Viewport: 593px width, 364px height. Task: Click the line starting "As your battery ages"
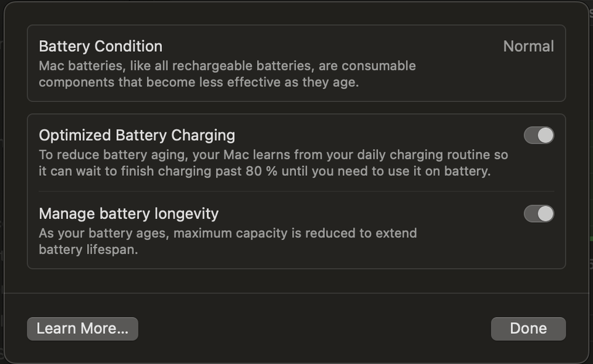tap(227, 233)
